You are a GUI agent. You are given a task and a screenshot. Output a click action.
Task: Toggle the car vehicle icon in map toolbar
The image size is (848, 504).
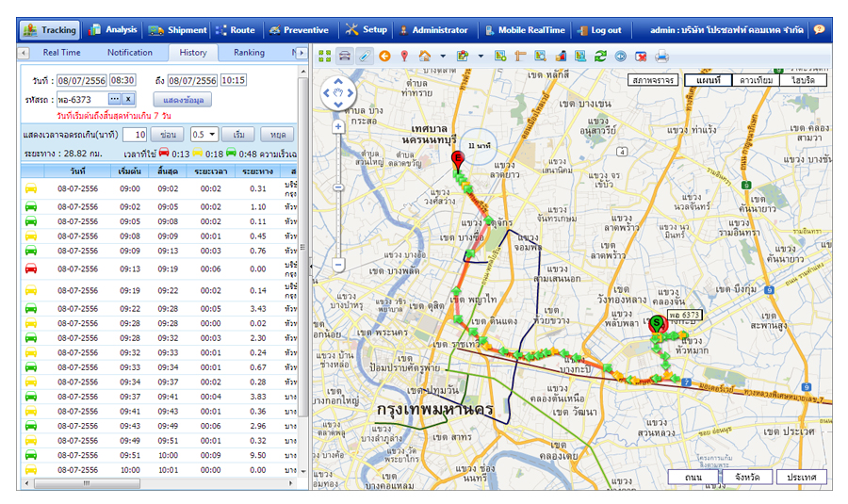click(345, 56)
